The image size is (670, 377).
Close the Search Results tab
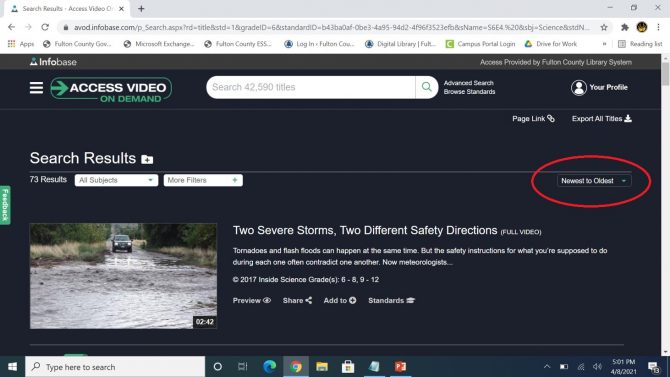pos(121,9)
